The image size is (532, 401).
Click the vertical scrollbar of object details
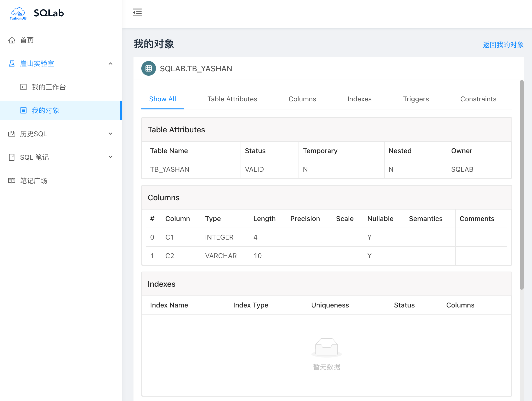coord(521,185)
